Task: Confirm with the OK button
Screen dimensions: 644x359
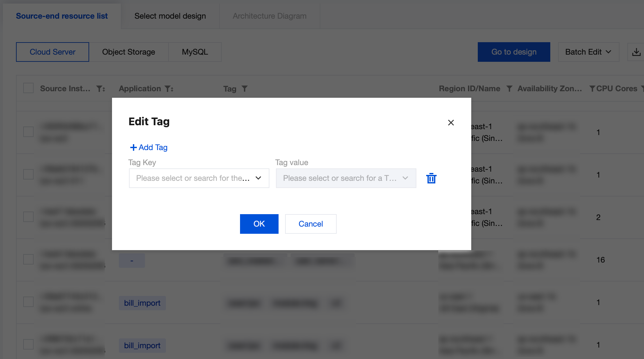Action: click(259, 224)
